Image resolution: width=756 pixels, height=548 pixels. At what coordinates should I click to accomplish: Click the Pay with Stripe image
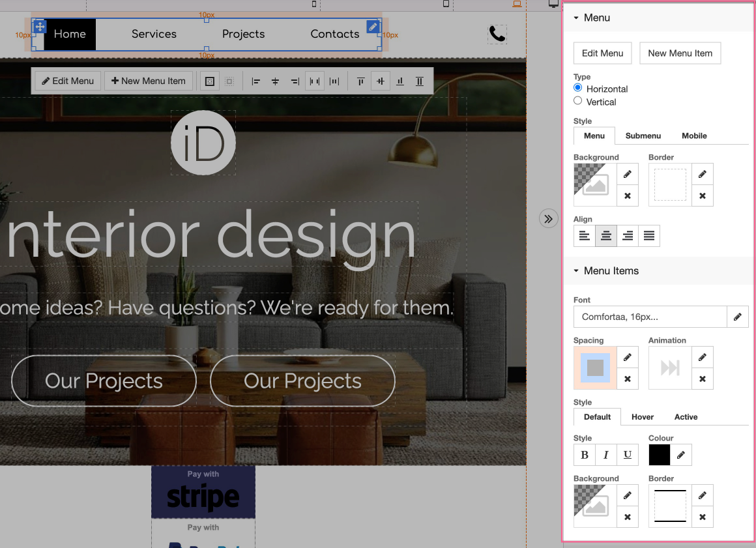coord(203,491)
